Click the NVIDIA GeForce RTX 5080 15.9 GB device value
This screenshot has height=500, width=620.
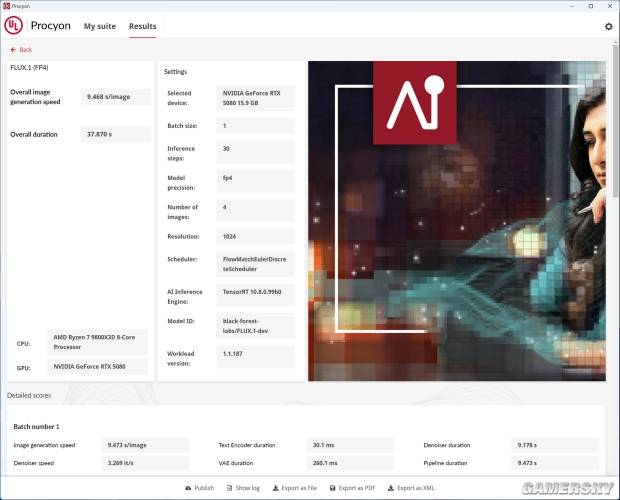coord(255,98)
